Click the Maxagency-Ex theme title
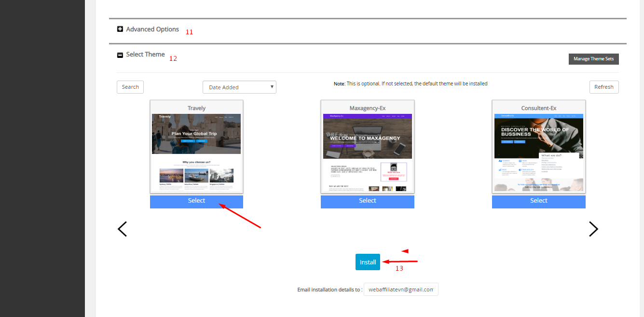This screenshot has height=317, width=644. [x=368, y=108]
